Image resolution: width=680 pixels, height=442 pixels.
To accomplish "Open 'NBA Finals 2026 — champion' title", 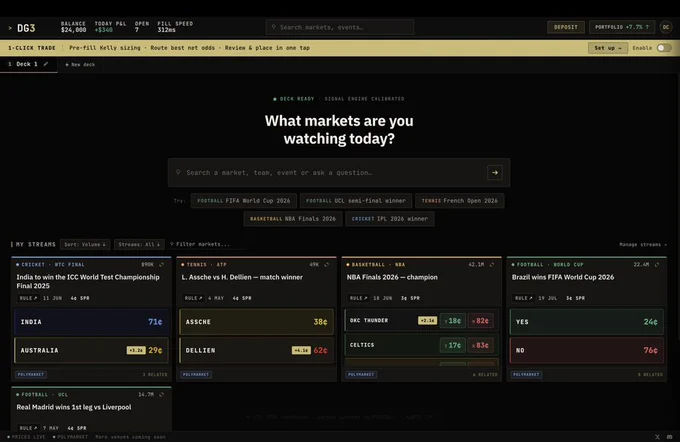I will [x=392, y=277].
